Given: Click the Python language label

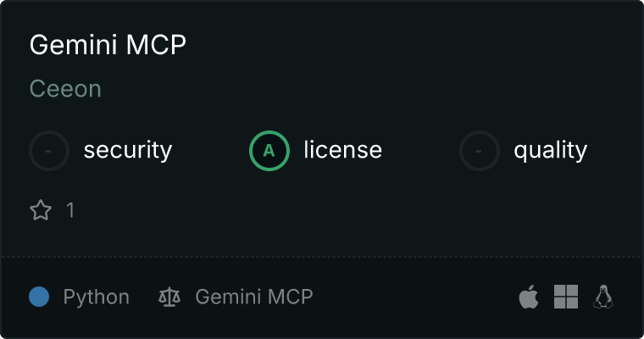Looking at the screenshot, I should pyautogui.click(x=96, y=297).
